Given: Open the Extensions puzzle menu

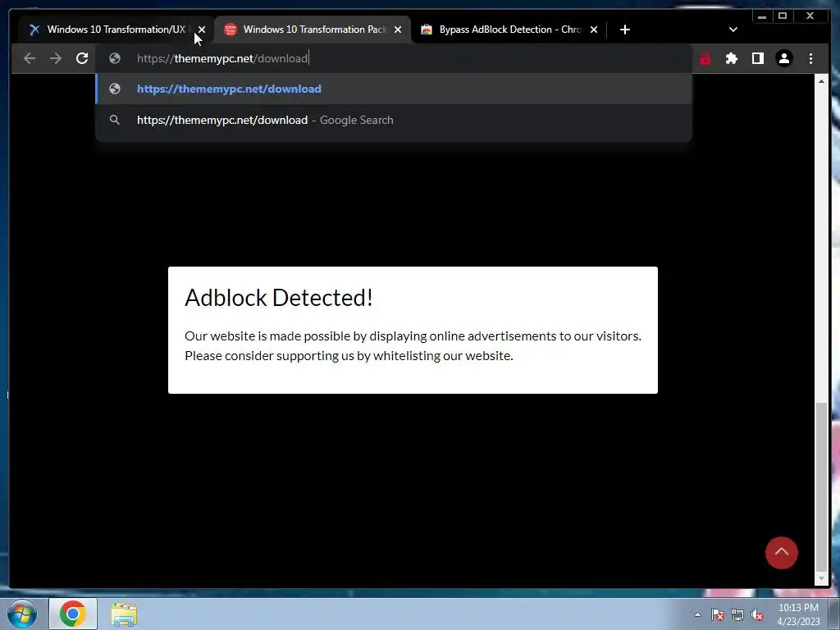Looking at the screenshot, I should click(x=731, y=58).
